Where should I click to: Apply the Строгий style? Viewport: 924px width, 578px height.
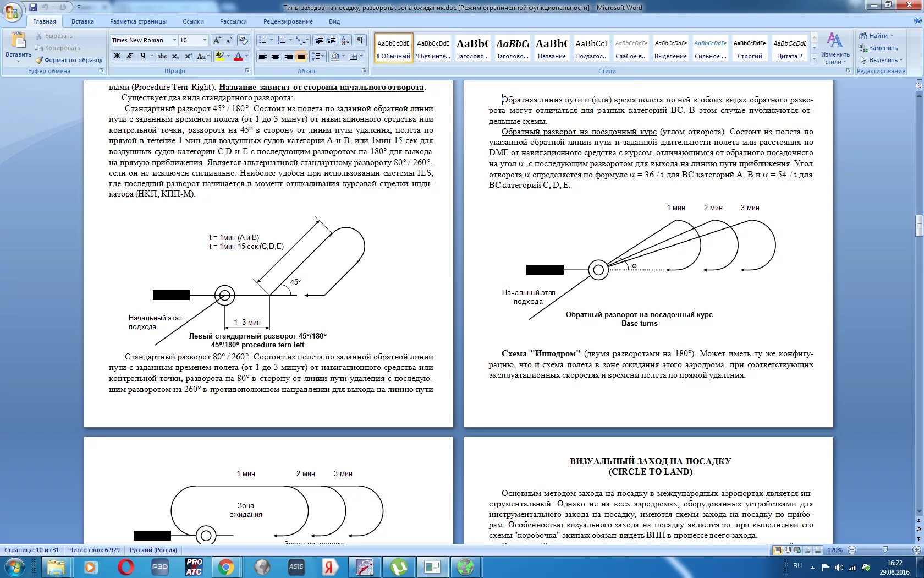click(750, 48)
